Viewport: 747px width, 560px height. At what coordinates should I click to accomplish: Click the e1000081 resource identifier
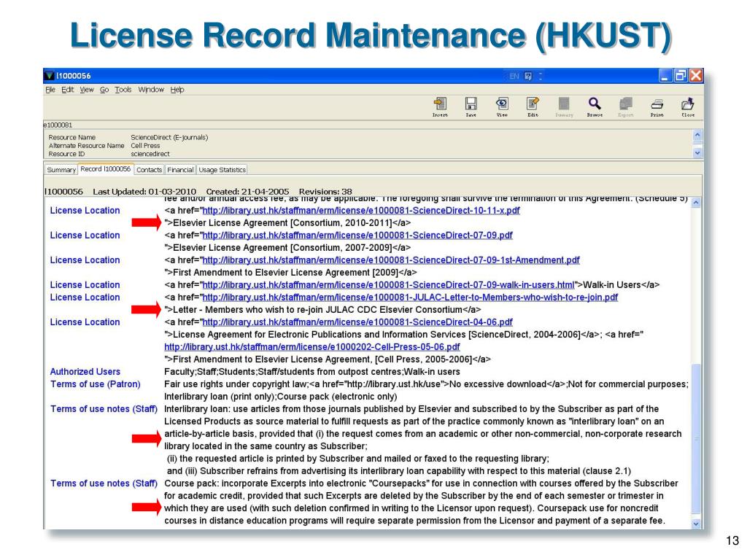tap(58, 125)
